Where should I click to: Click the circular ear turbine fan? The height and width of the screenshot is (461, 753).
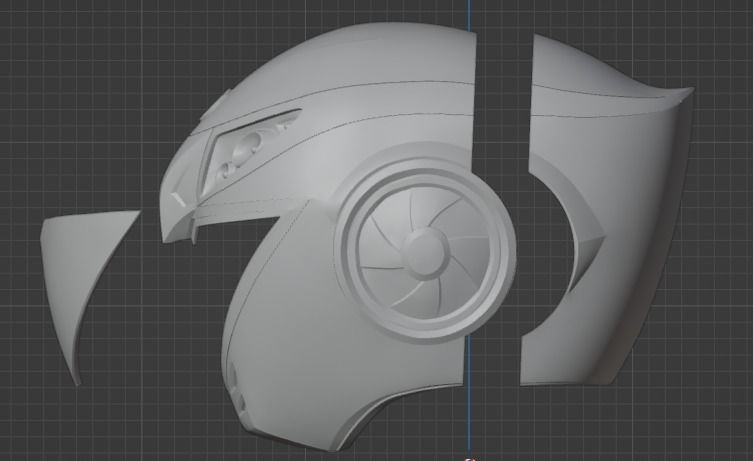click(x=425, y=254)
